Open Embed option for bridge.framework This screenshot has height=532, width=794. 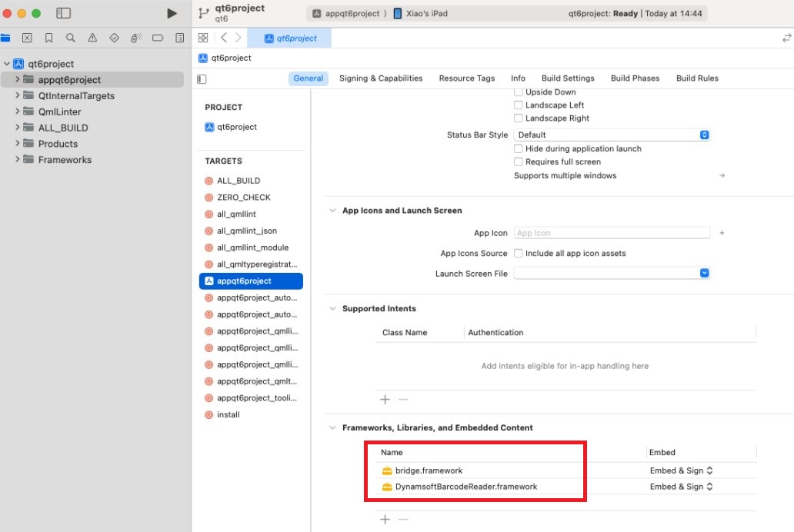[x=681, y=470]
